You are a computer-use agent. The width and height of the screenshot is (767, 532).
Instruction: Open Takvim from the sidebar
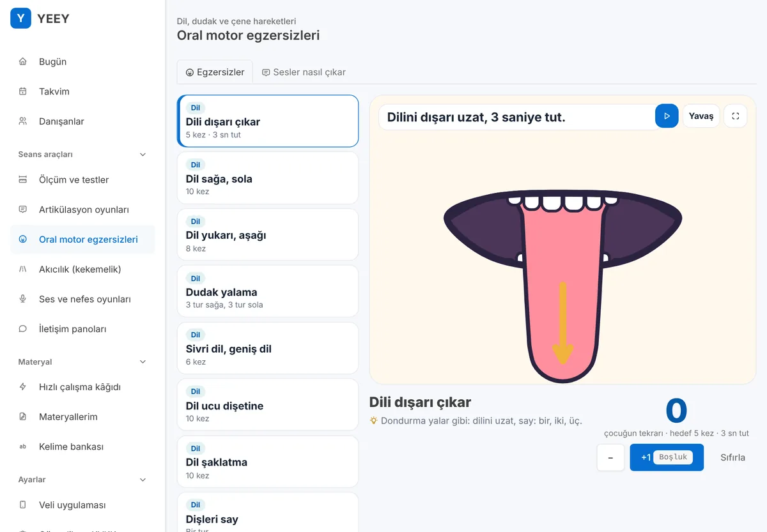83,91
